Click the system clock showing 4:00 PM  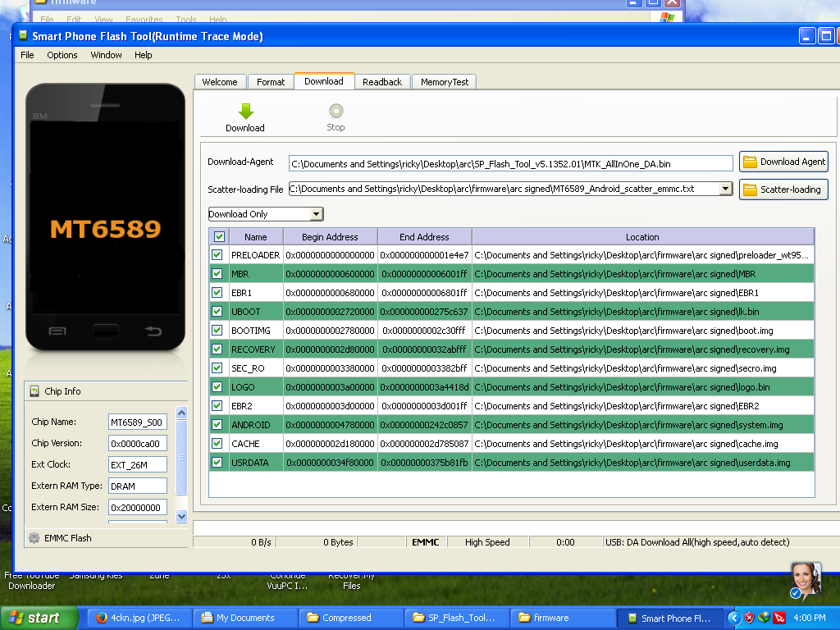[x=810, y=618]
